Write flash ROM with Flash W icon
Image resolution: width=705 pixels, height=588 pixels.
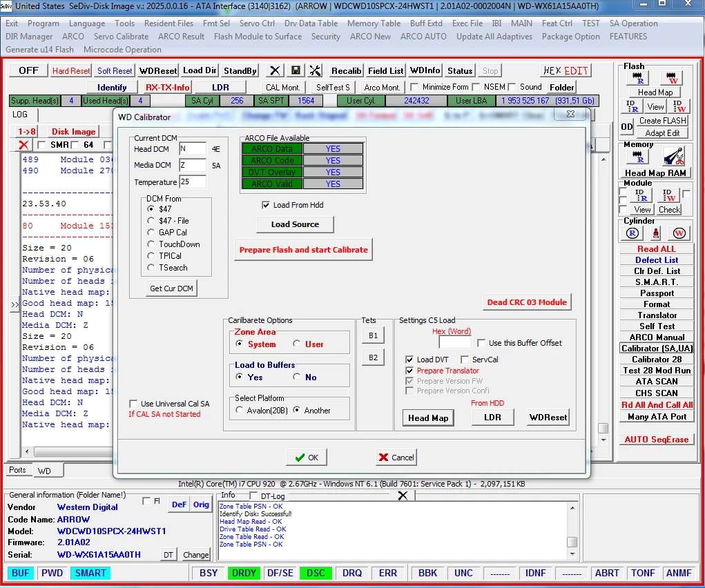(x=671, y=78)
